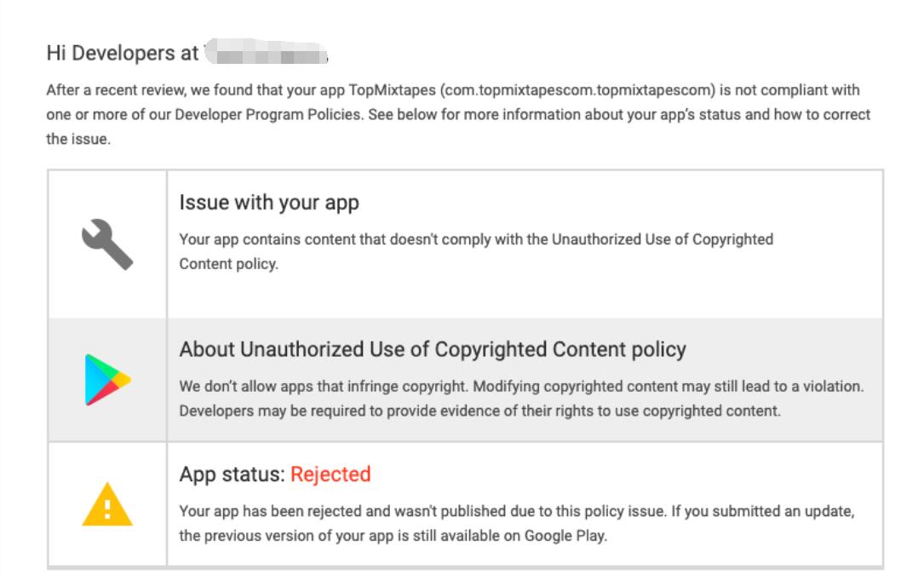The image size is (924, 580).
Task: Click the package name com.topmixtapescom.topmixtapescom
Action: pos(577,90)
